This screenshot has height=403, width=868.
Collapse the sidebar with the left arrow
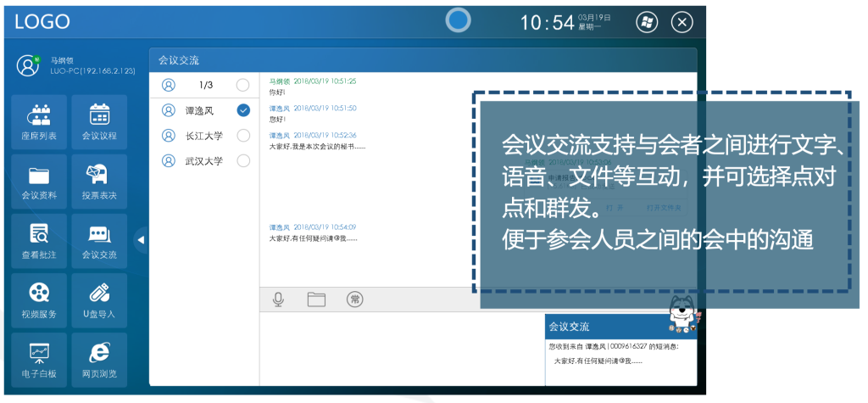click(141, 240)
